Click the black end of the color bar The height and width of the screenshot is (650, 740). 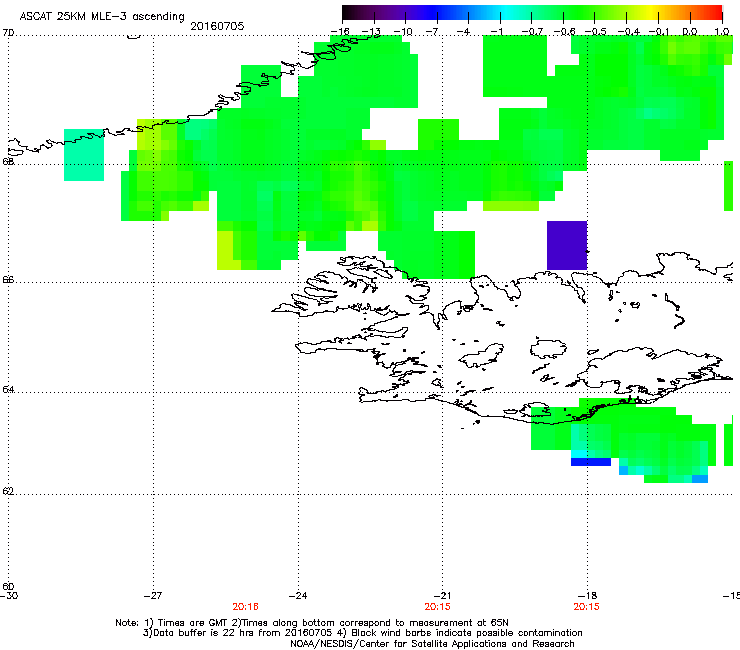[349, 13]
